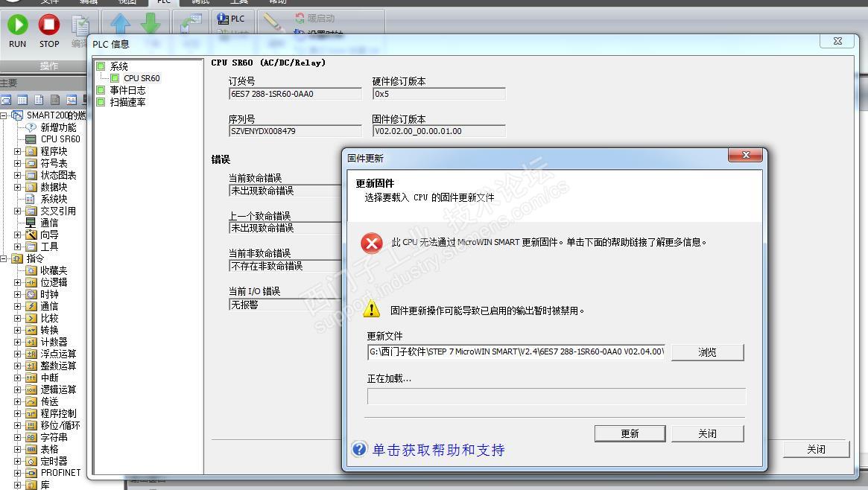Click the 更新 button
Image resolution: width=868 pixels, height=490 pixels.
[630, 433]
